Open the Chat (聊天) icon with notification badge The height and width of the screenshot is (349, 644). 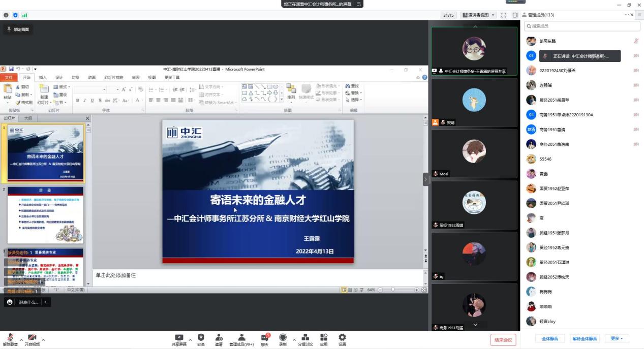[x=264, y=338]
